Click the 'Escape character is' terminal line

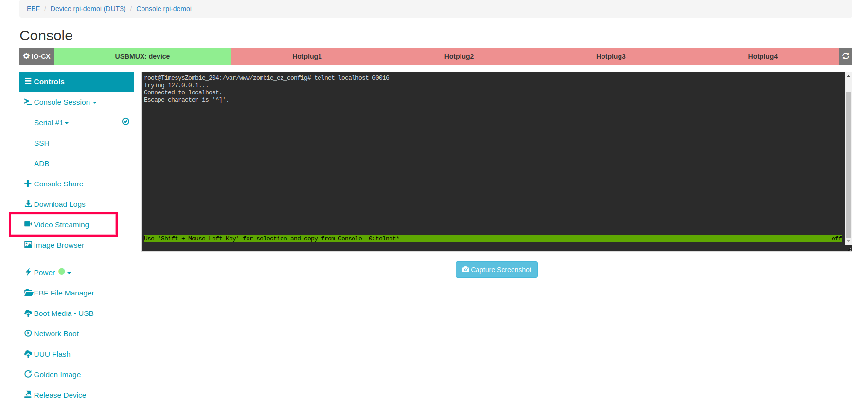tap(186, 100)
